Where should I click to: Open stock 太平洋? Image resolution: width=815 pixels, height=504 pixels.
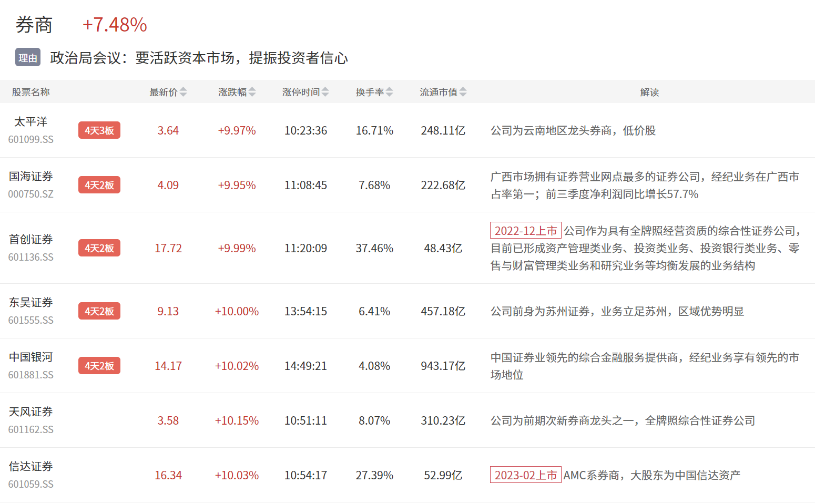(30, 122)
